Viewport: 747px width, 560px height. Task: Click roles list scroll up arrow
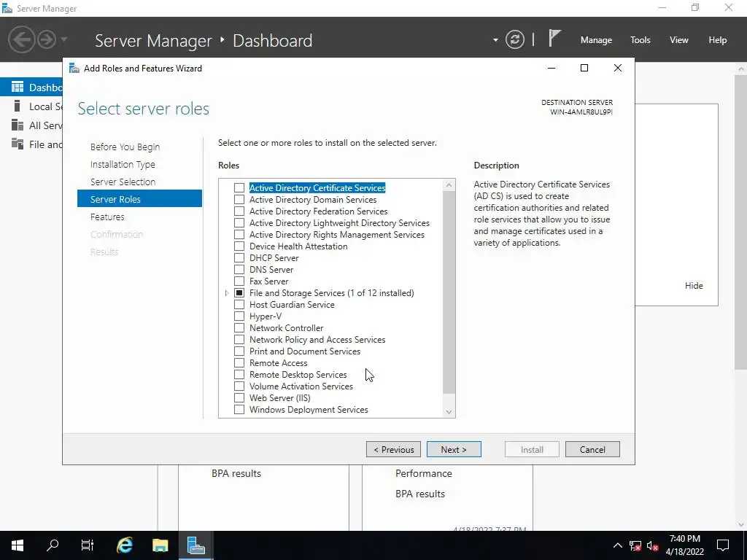coord(449,184)
